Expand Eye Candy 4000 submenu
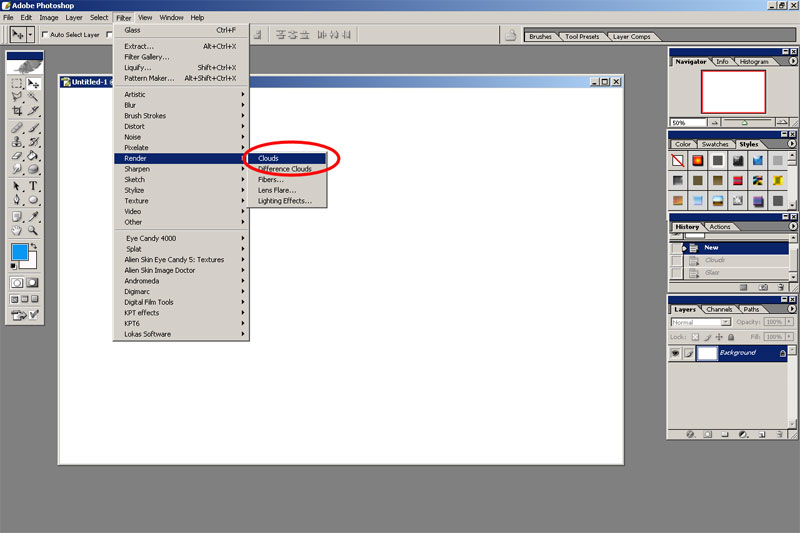The height and width of the screenshot is (533, 800). click(x=181, y=238)
